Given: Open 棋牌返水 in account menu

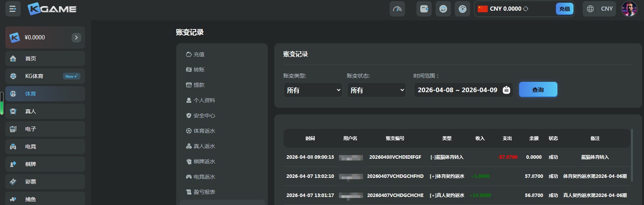Looking at the screenshot, I should (x=200, y=161).
